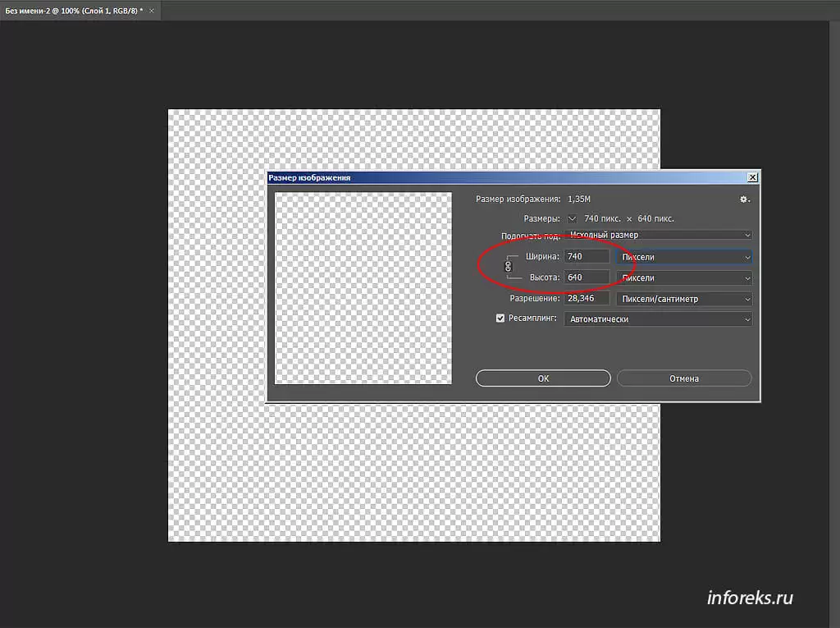
Task: Click the preview thumbnail in the dialog
Action: pyautogui.click(x=363, y=287)
